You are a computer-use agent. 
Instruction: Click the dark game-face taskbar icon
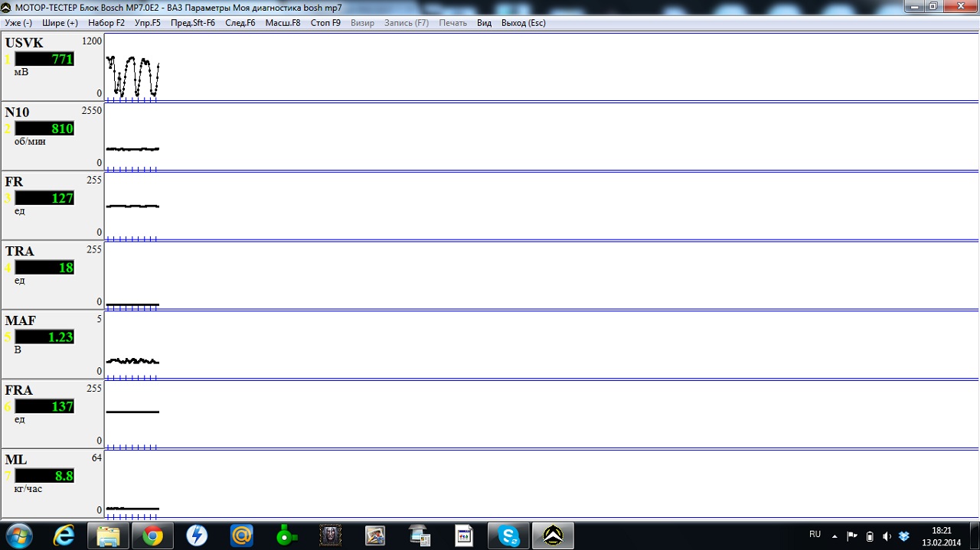tap(330, 535)
